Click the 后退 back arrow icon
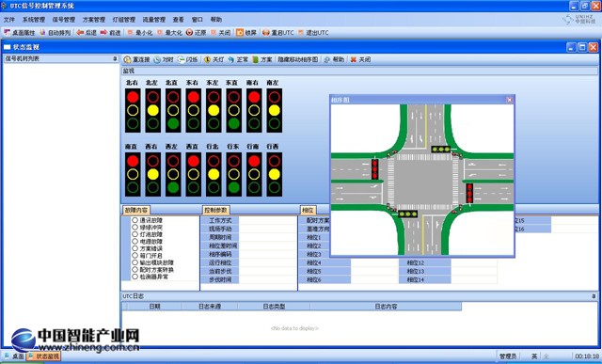Screen dimensions: 602x364 [x=80, y=33]
